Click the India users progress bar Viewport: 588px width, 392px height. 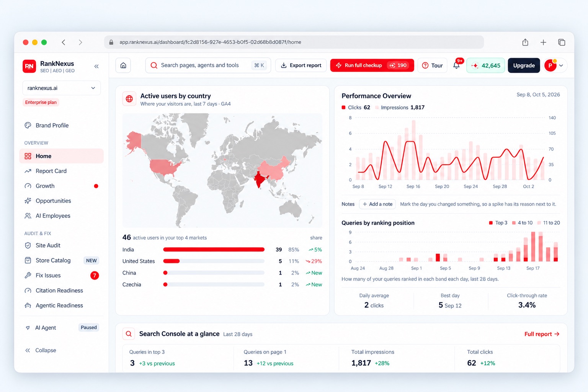pyautogui.click(x=214, y=250)
